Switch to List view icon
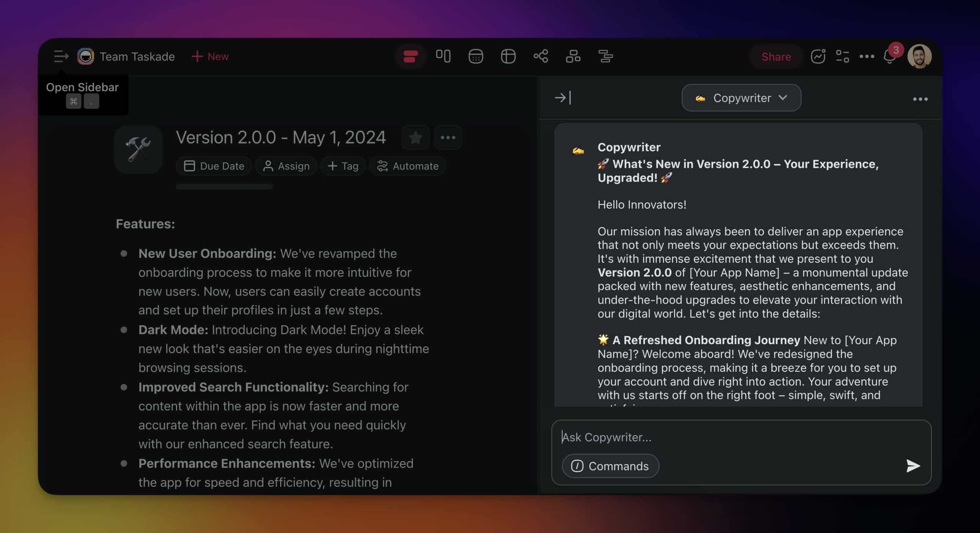The image size is (980, 533). (410, 57)
